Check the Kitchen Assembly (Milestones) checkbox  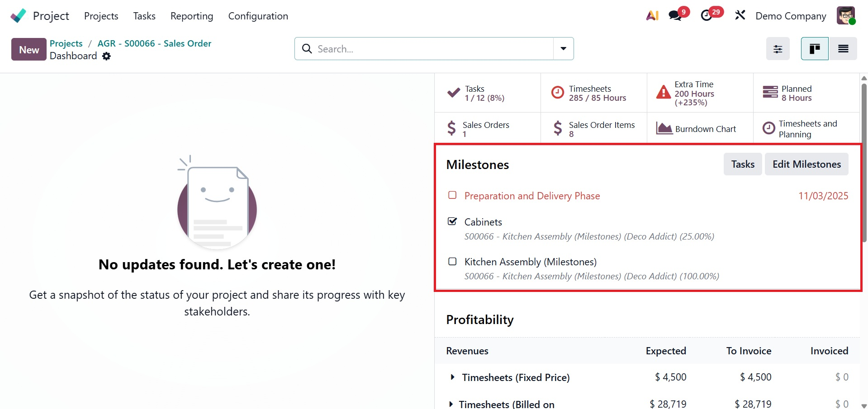[x=452, y=261]
